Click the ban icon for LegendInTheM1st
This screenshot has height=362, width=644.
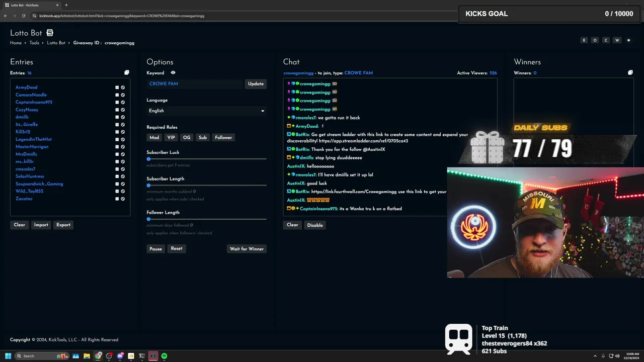123,139
